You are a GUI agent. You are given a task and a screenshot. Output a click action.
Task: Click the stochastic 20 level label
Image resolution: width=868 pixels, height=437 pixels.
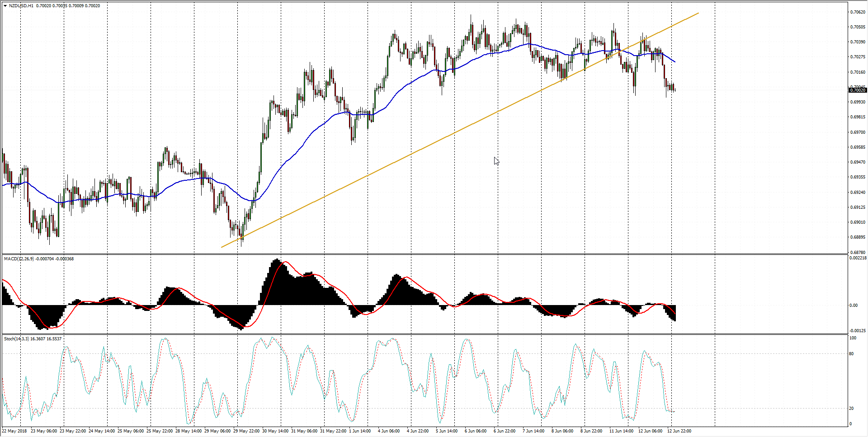click(852, 409)
